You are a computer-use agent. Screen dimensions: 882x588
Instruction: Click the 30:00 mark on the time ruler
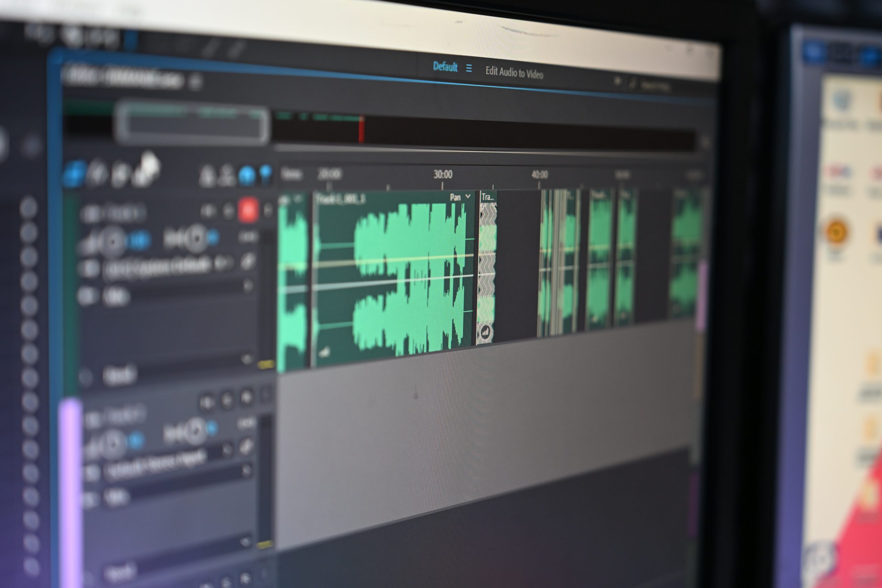(443, 175)
